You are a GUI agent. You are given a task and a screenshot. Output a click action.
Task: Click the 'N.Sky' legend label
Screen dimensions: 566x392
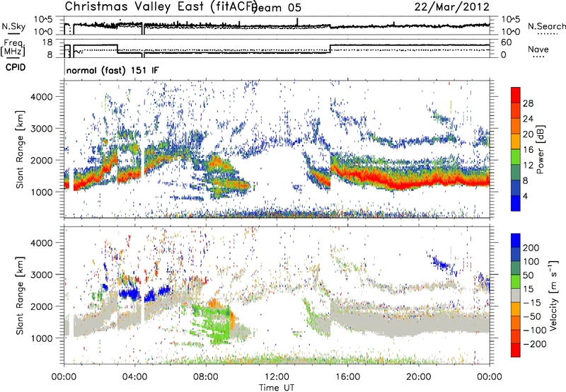[13, 26]
